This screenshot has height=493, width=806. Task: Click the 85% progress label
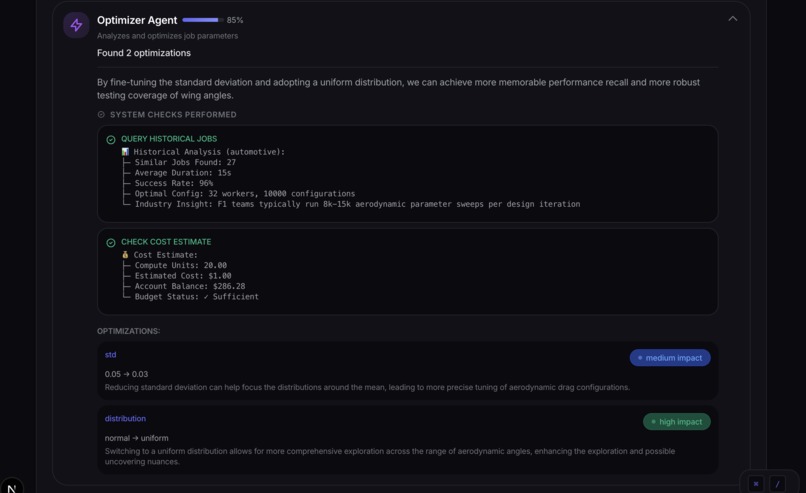(235, 20)
